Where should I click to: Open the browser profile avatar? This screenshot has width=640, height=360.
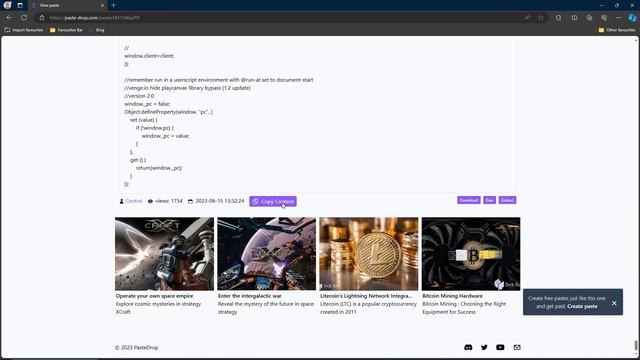pyautogui.click(x=7, y=5)
